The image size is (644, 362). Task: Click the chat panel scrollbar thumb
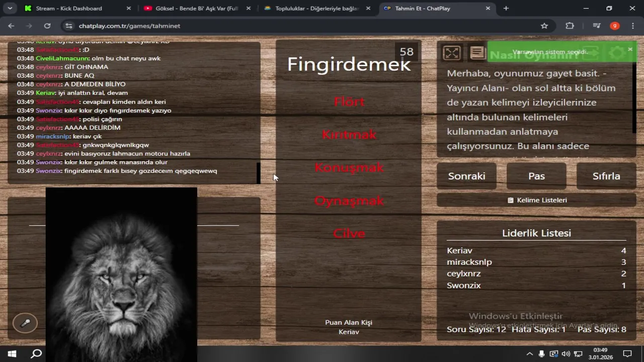pos(259,173)
